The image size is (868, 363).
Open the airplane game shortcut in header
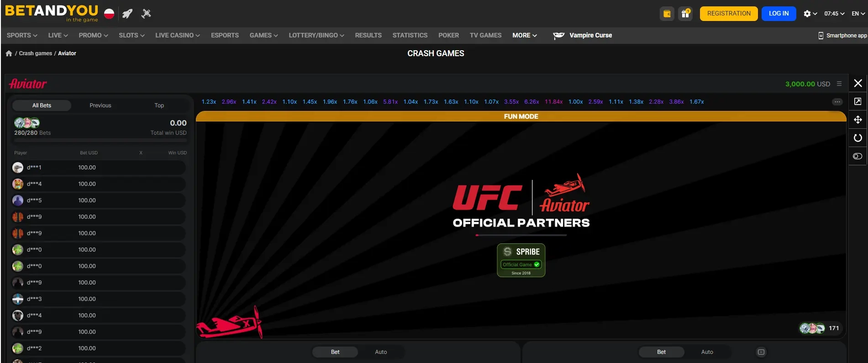coord(146,14)
